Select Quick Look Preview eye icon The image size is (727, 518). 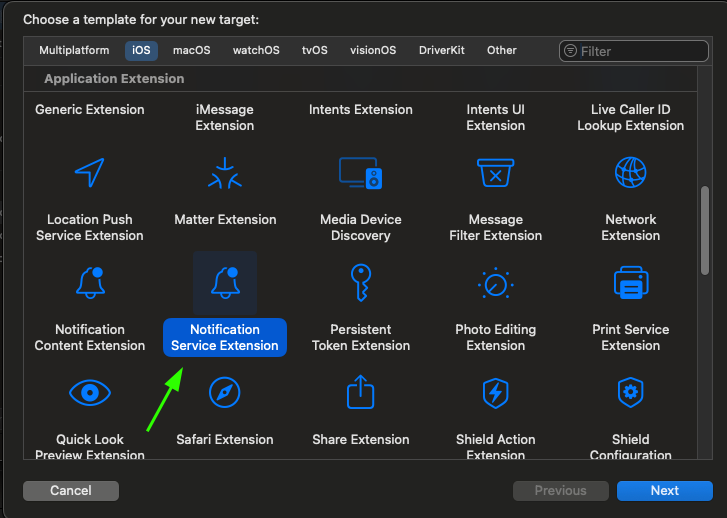tap(90, 393)
